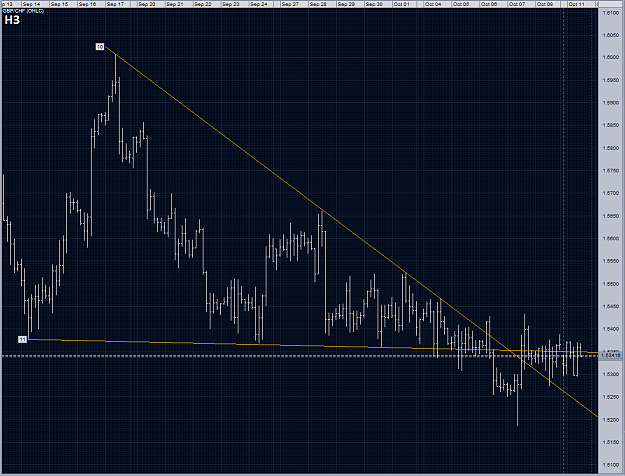Select trendline anchor marker 11
The width and height of the screenshot is (625, 476).
(22, 339)
